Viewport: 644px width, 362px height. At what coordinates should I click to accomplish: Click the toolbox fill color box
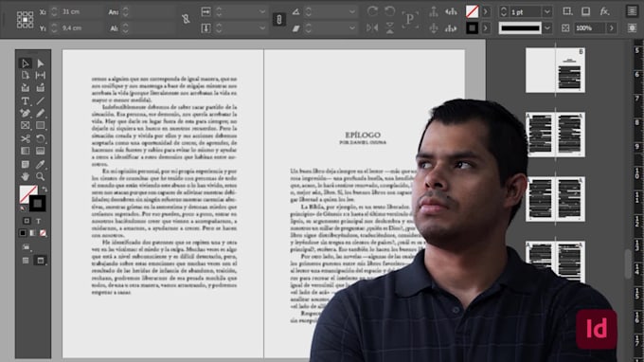tap(28, 194)
